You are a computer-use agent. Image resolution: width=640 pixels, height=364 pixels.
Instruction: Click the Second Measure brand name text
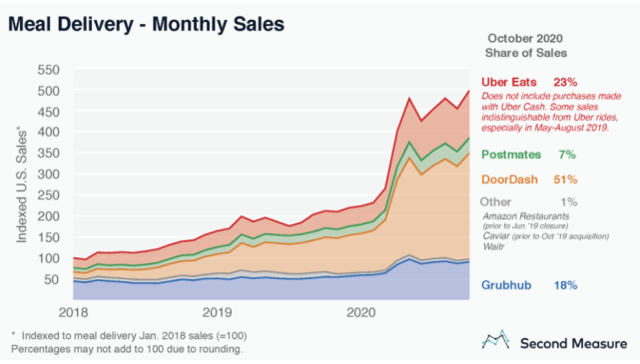click(573, 344)
